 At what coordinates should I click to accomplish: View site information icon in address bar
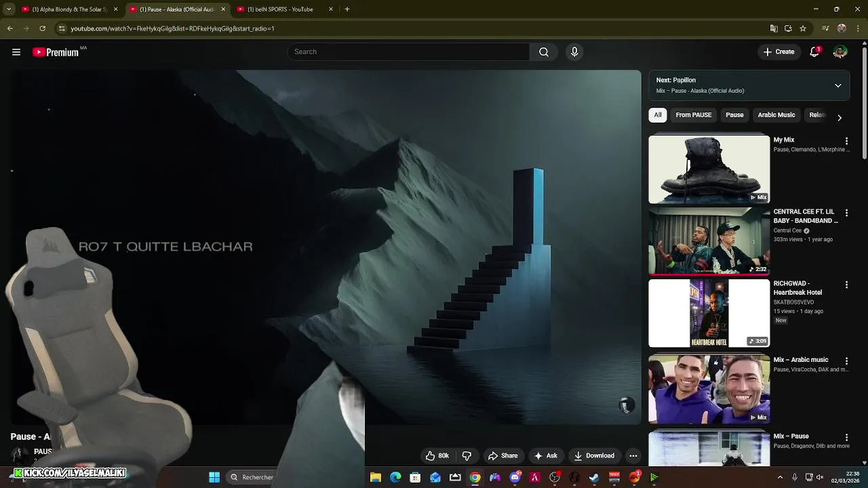tap(62, 28)
